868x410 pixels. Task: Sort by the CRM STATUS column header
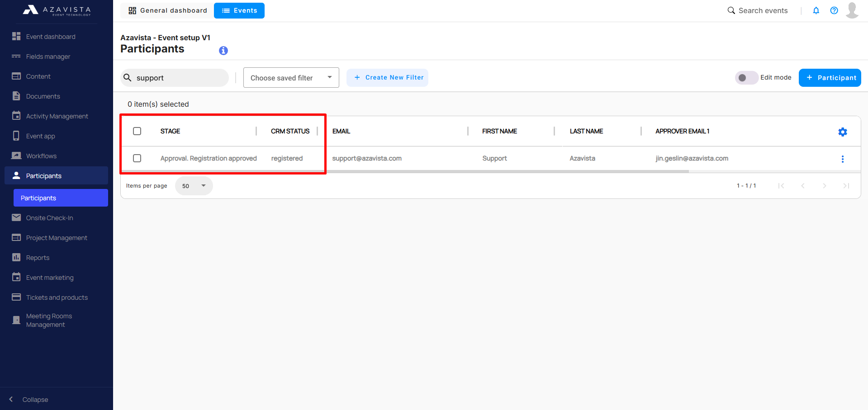point(290,131)
